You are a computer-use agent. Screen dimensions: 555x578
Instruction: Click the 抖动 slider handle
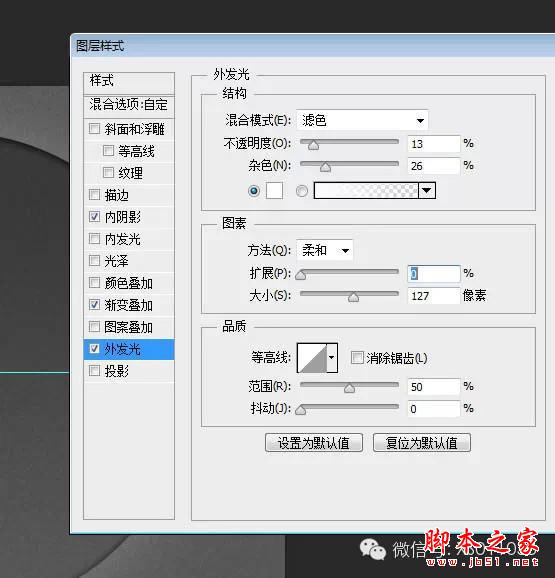coord(301,410)
